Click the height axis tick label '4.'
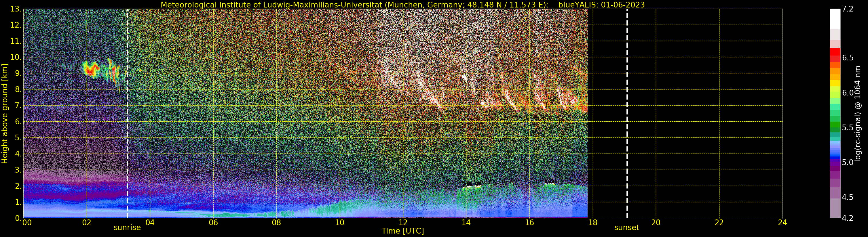This screenshot has width=868, height=237. (x=18, y=154)
